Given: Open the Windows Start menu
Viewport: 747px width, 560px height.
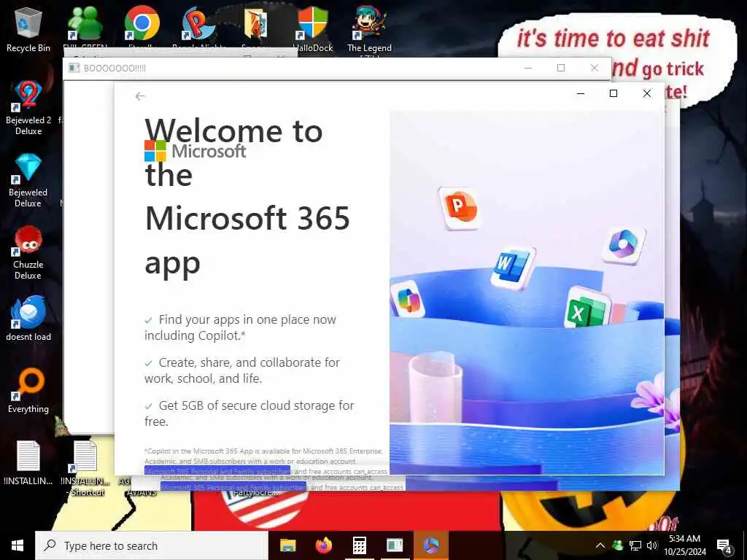Looking at the screenshot, I should click(18, 545).
